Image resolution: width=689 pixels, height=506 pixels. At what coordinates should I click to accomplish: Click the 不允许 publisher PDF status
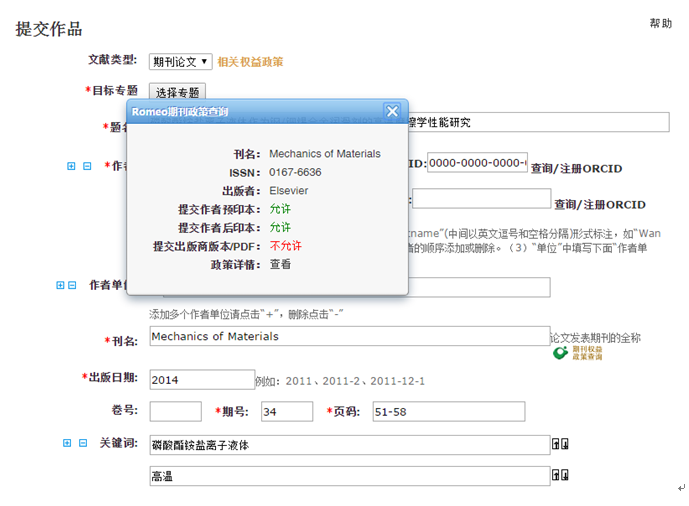point(286,246)
